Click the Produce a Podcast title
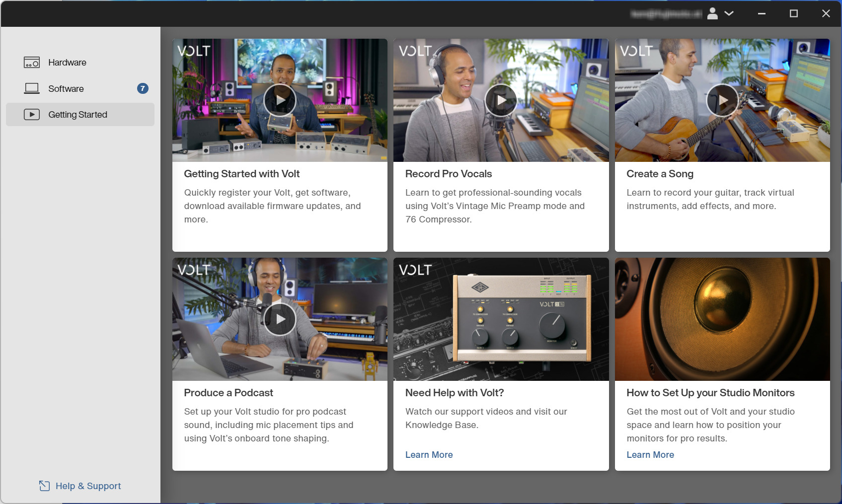This screenshot has height=504, width=842. tap(229, 393)
